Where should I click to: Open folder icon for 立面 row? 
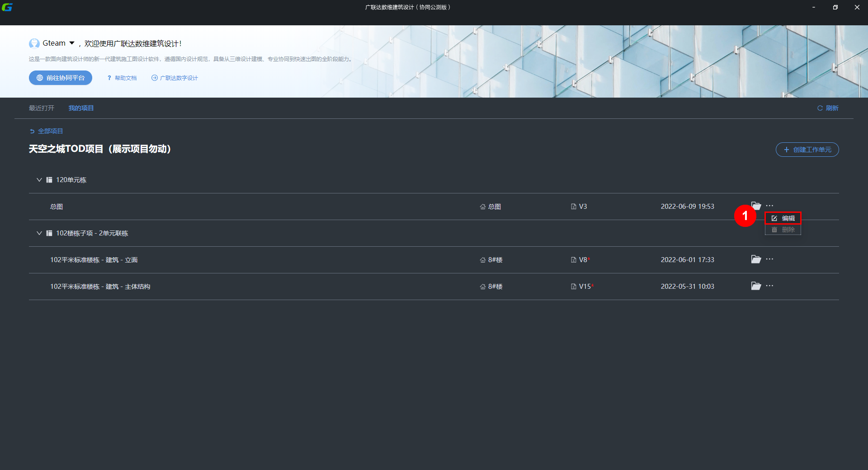coord(756,259)
